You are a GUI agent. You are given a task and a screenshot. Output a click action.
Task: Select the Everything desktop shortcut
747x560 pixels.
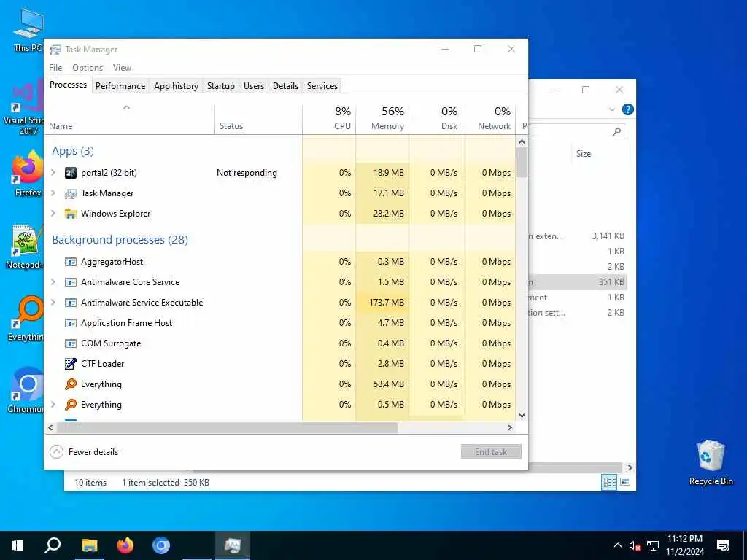(26, 318)
